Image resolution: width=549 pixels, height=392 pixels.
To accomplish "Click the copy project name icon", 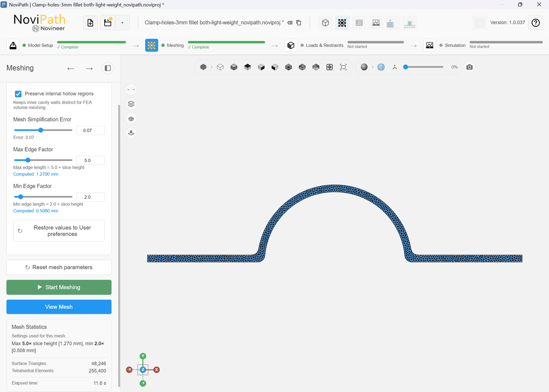I will pyautogui.click(x=299, y=23).
